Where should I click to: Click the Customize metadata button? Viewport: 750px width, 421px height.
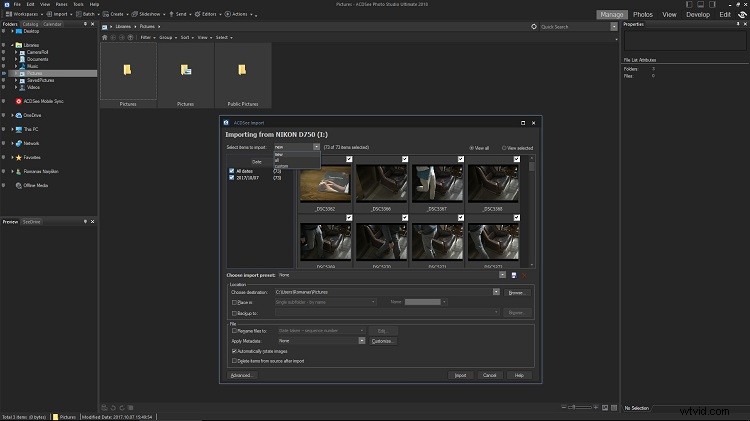382,341
